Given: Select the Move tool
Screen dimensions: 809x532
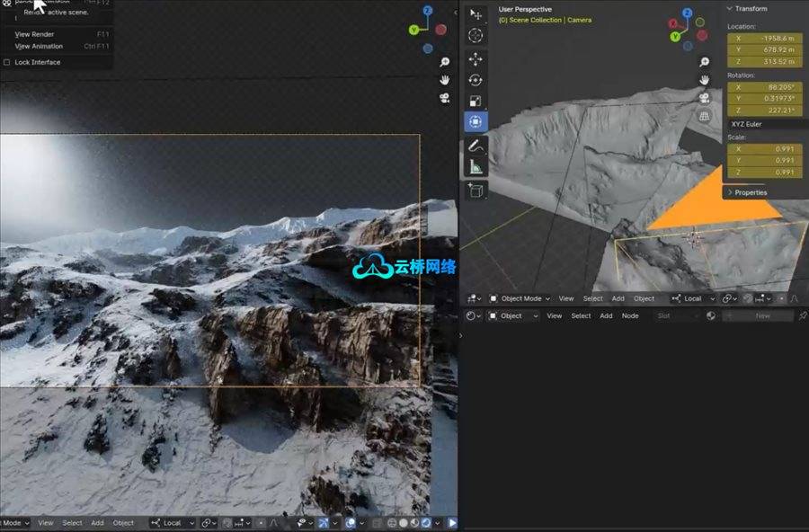Looking at the screenshot, I should coord(476,58).
